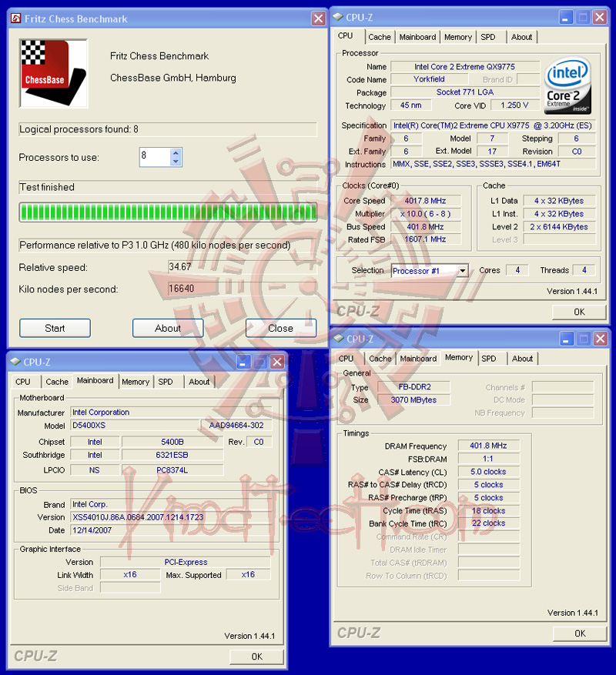The image size is (616, 675).
Task: Minimize the CPU-Z Memory window
Action: [567, 339]
